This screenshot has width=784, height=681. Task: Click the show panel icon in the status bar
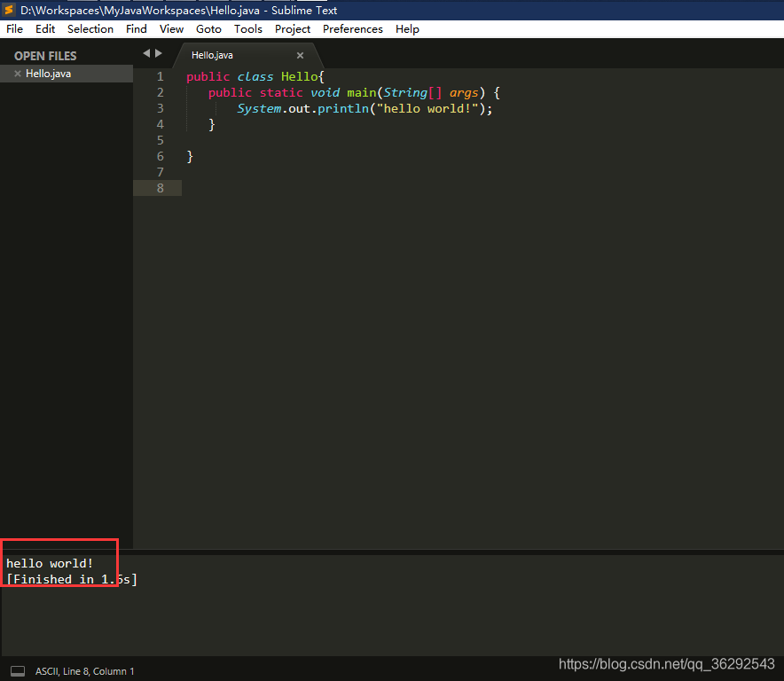pos(16,671)
